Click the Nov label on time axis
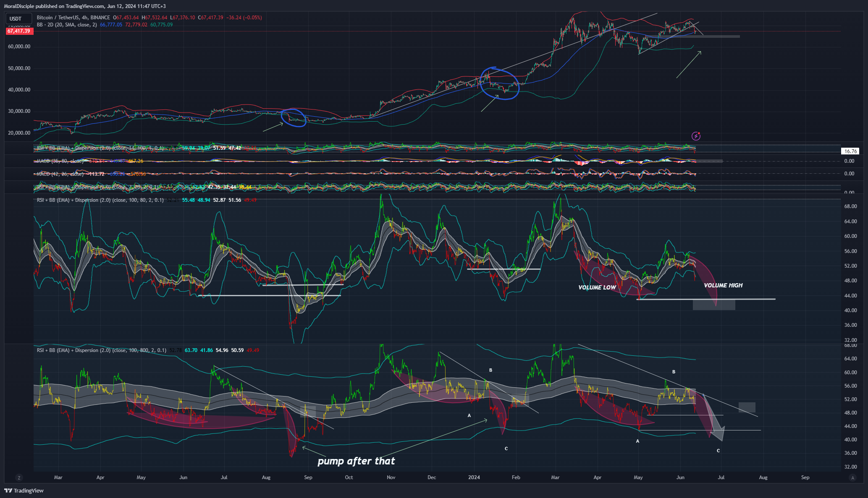The width and height of the screenshot is (868, 498). click(391, 477)
